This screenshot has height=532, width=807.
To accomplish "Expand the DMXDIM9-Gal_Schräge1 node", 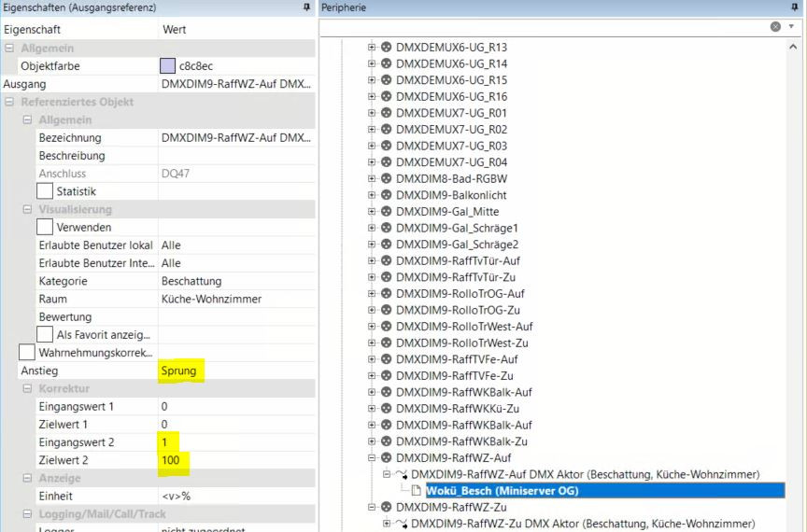I will tap(372, 228).
